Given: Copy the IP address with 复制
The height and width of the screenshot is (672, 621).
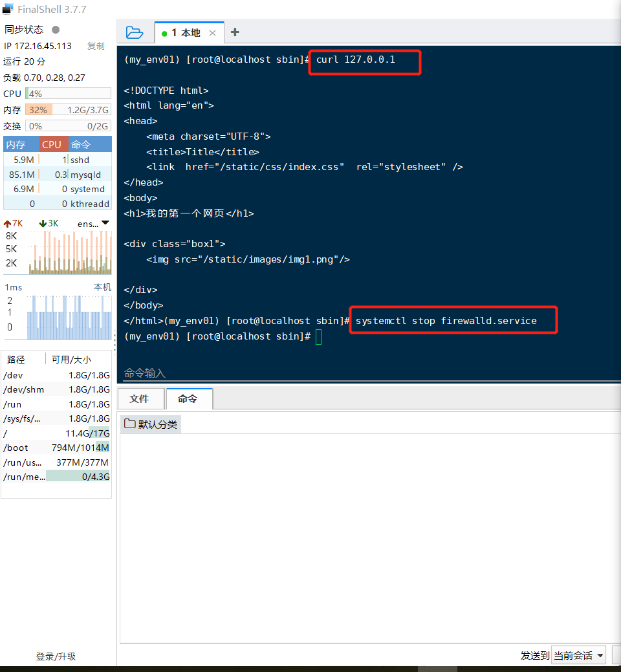Looking at the screenshot, I should coord(96,46).
